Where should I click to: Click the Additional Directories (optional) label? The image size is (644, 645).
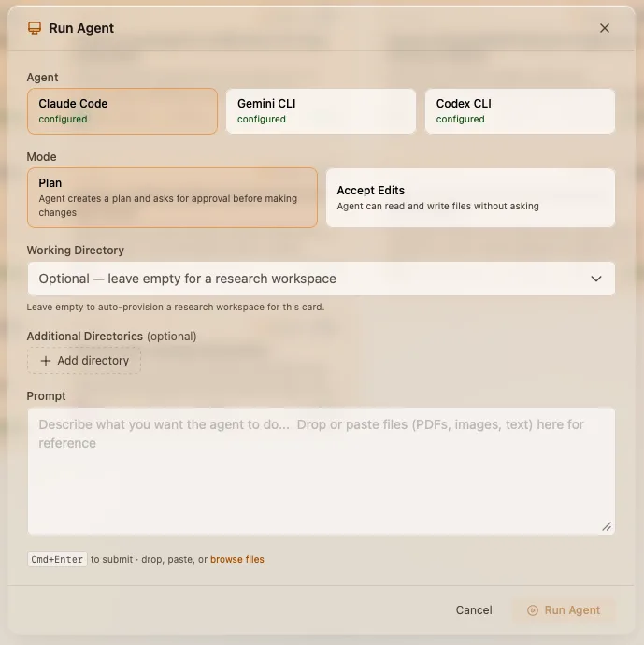coord(111,337)
